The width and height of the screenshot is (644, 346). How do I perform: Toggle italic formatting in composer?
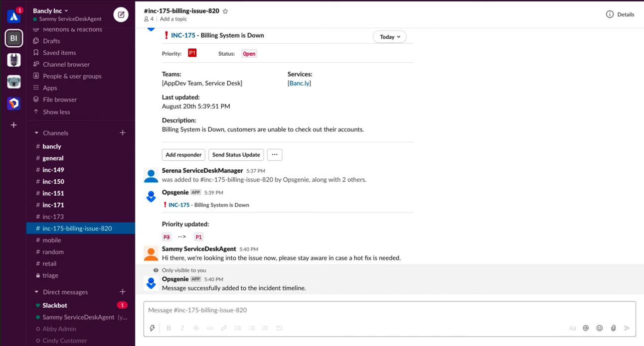182,328
